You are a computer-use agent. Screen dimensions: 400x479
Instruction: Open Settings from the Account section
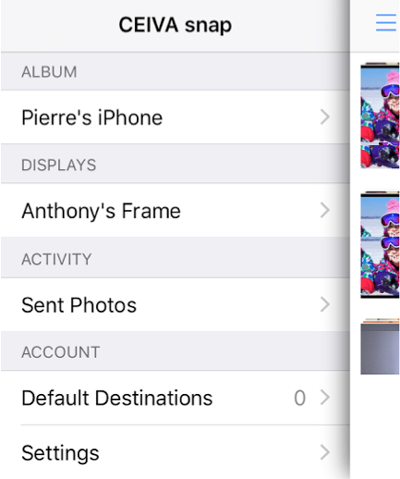175,452
